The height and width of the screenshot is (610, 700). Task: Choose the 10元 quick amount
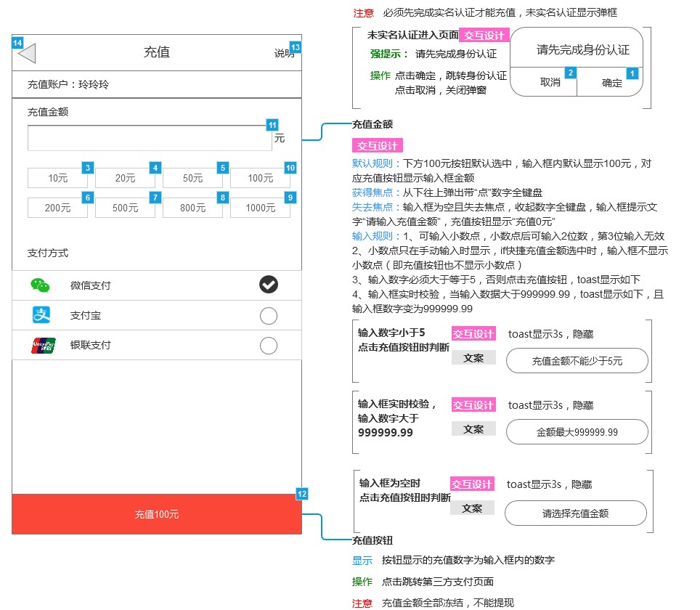57,178
